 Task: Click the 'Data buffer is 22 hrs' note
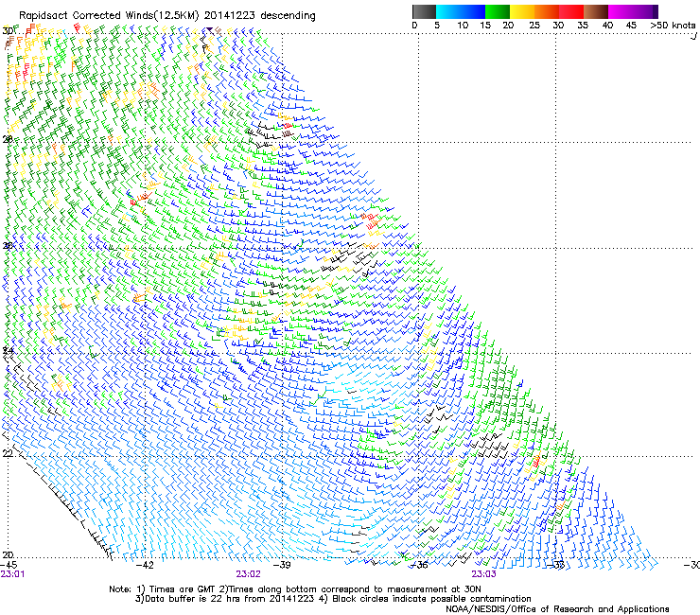(224, 599)
